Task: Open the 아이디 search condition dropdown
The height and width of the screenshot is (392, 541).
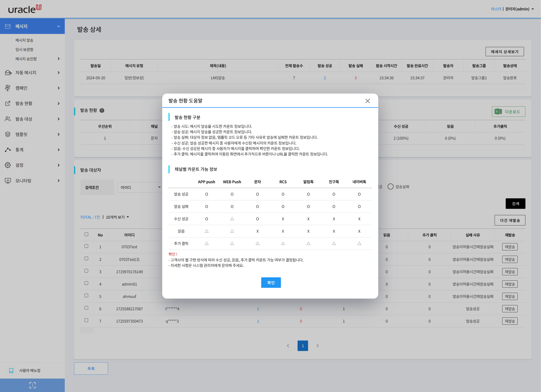Action: 140,187
